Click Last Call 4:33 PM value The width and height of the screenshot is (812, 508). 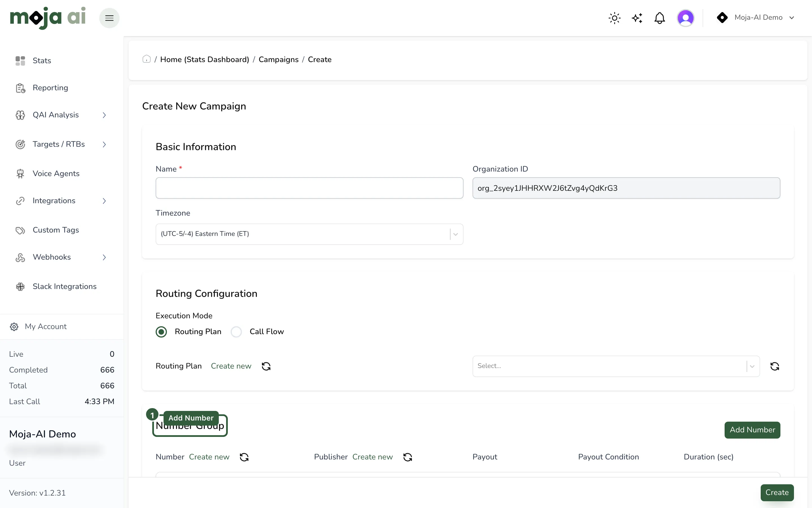tap(99, 402)
